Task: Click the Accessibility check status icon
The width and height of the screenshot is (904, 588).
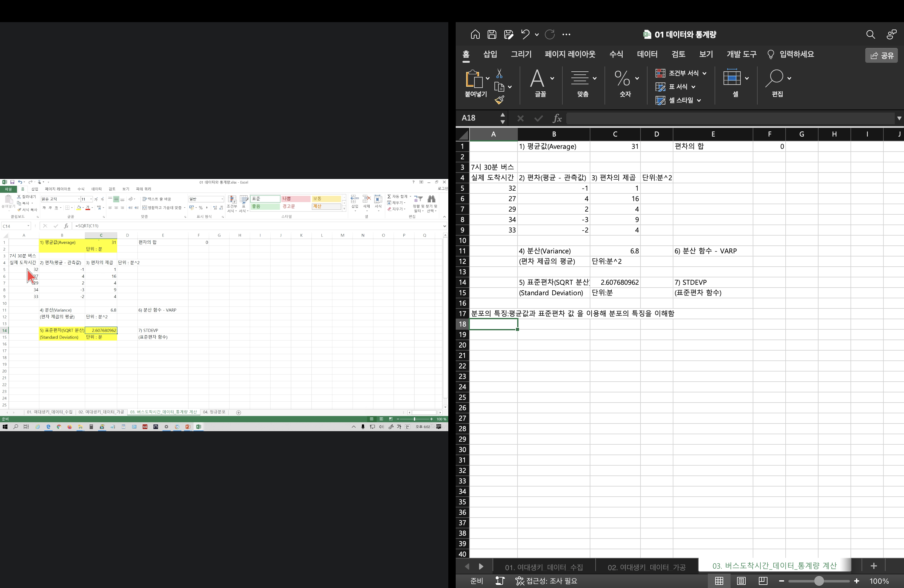Action: [520, 581]
